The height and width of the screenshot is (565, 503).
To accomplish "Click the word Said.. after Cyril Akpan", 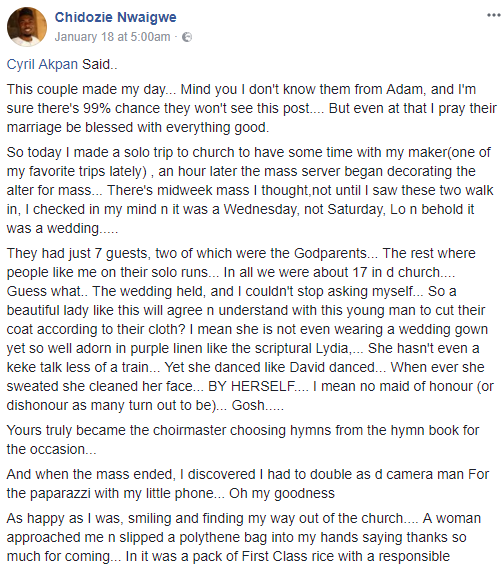I will point(100,64).
